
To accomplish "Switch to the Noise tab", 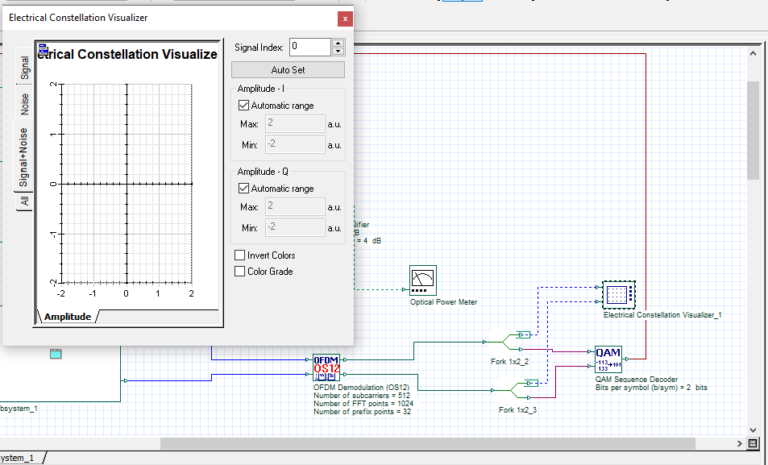I will (24, 104).
